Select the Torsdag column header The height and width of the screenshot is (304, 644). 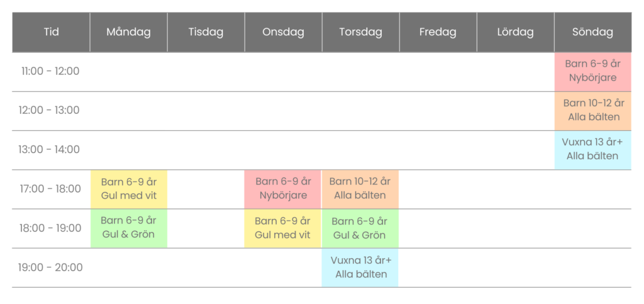point(360,32)
